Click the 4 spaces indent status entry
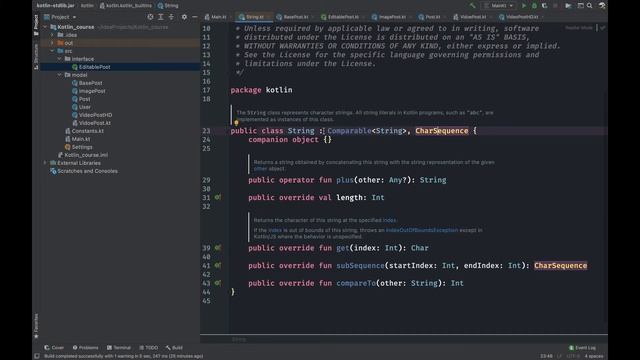This screenshot has width=640, height=360. tap(594, 356)
